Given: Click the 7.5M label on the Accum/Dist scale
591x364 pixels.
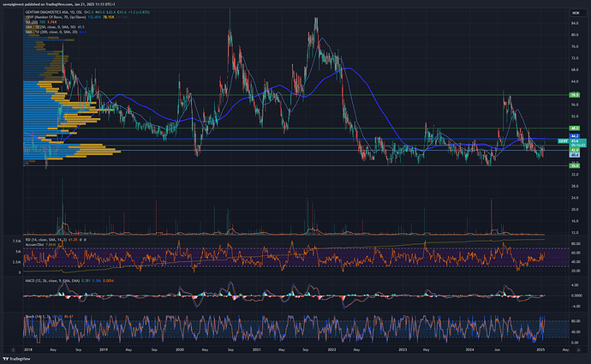Looking at the screenshot, I should pyautogui.click(x=17, y=242).
